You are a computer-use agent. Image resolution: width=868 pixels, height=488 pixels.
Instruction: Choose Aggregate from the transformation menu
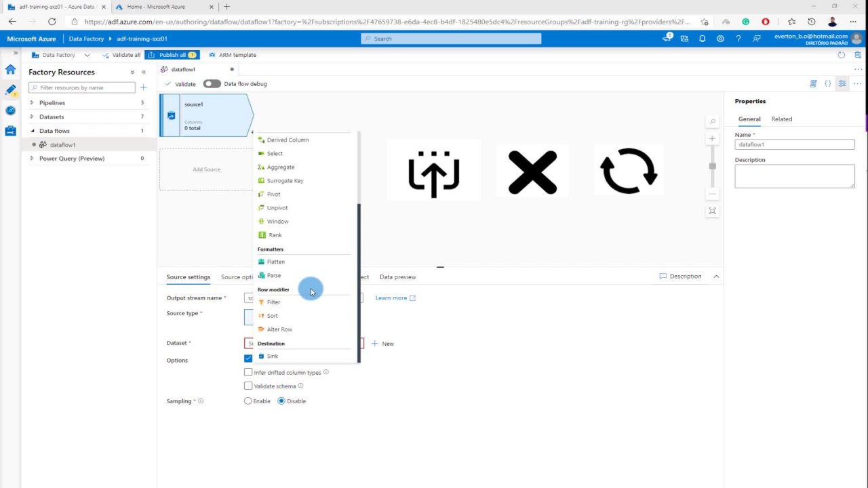(x=280, y=167)
